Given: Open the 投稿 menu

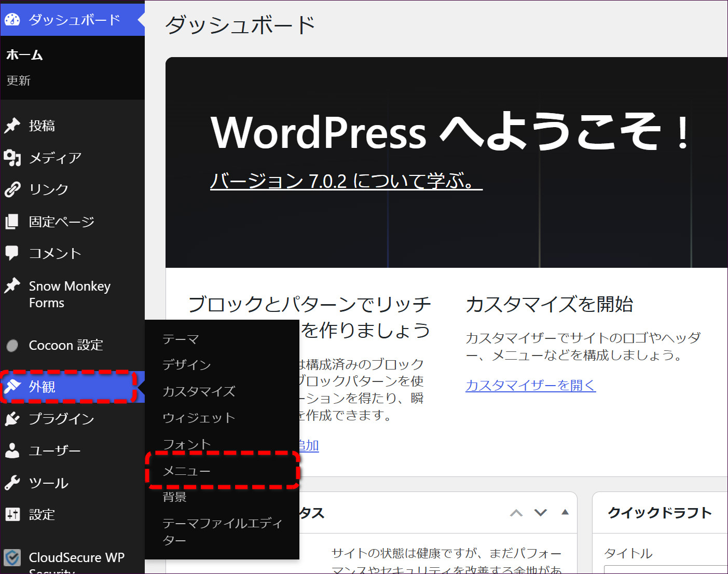Looking at the screenshot, I should 72,126.
